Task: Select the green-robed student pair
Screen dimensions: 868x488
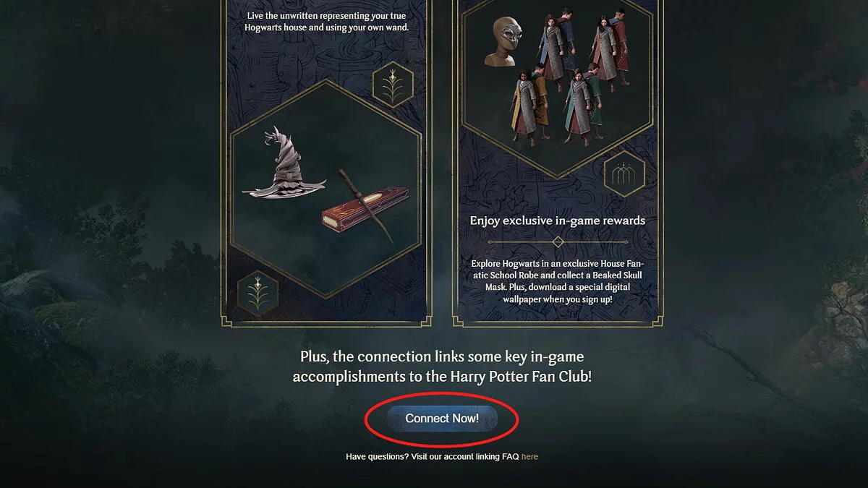Action: tap(583, 106)
